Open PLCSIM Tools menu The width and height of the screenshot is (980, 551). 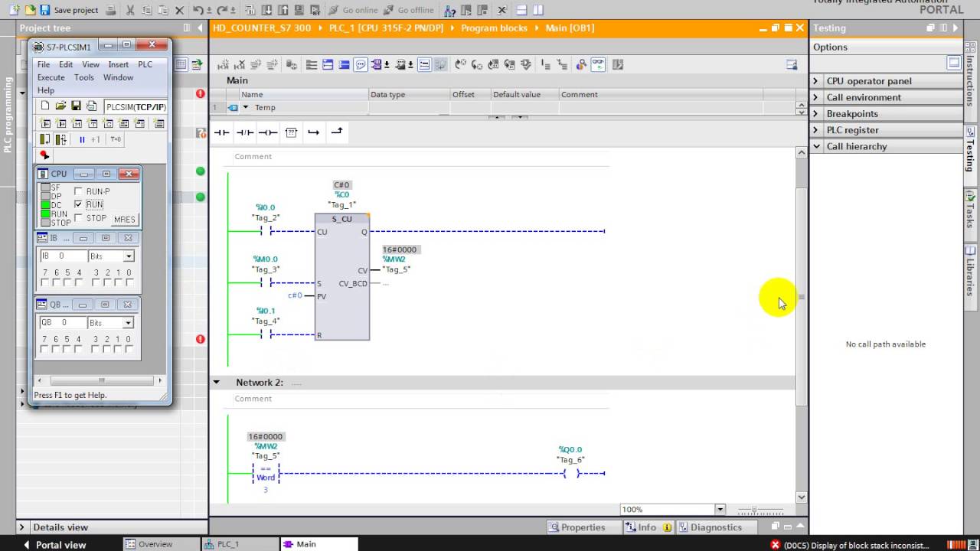pos(84,77)
